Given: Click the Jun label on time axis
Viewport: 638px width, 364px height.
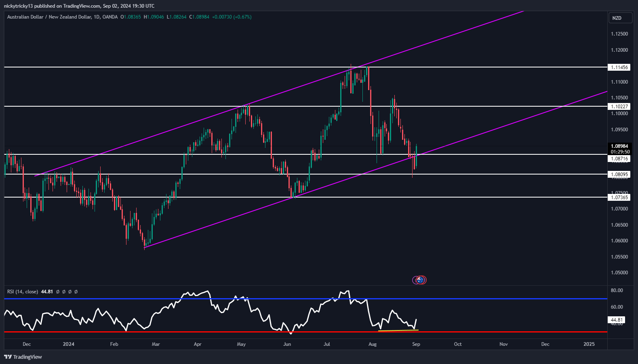Looking at the screenshot, I should [287, 344].
